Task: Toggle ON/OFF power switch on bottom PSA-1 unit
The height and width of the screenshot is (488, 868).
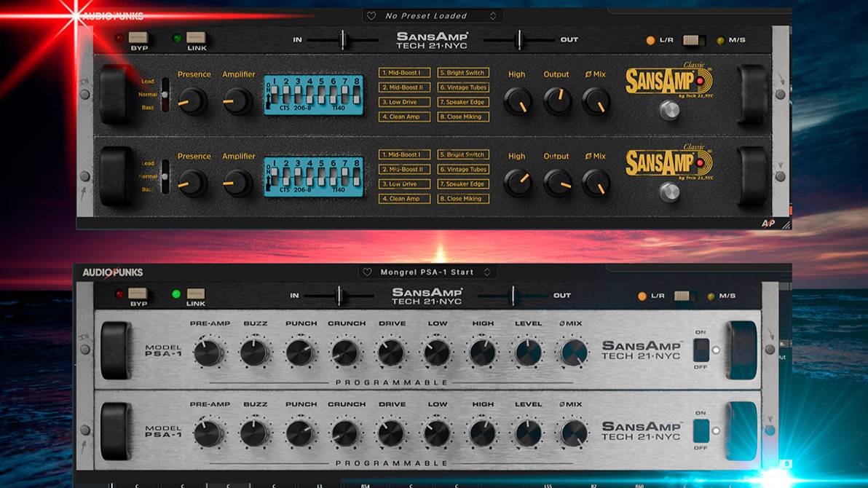Action: (x=701, y=431)
